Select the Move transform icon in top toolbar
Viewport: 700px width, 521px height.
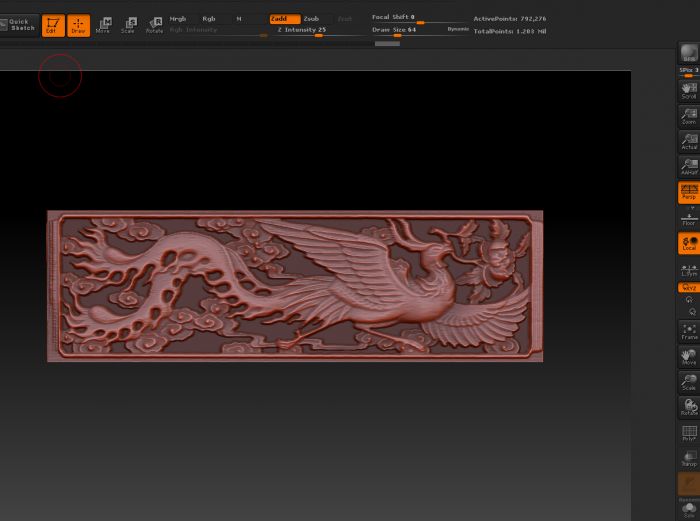(104, 25)
